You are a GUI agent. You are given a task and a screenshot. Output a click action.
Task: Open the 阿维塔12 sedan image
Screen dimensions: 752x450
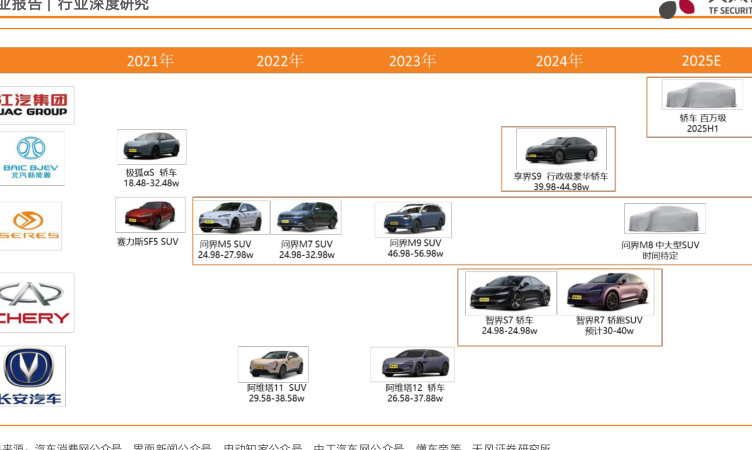(x=412, y=365)
